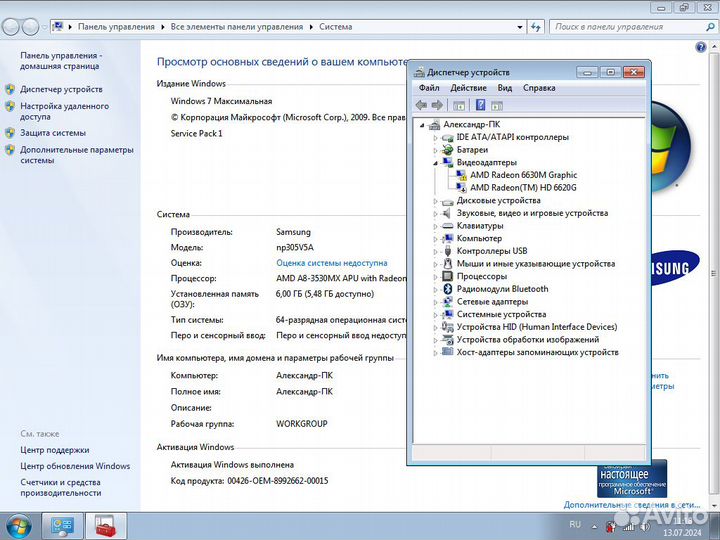Select the Батареи battery icon
Screen dimensions: 720x540
point(447,150)
